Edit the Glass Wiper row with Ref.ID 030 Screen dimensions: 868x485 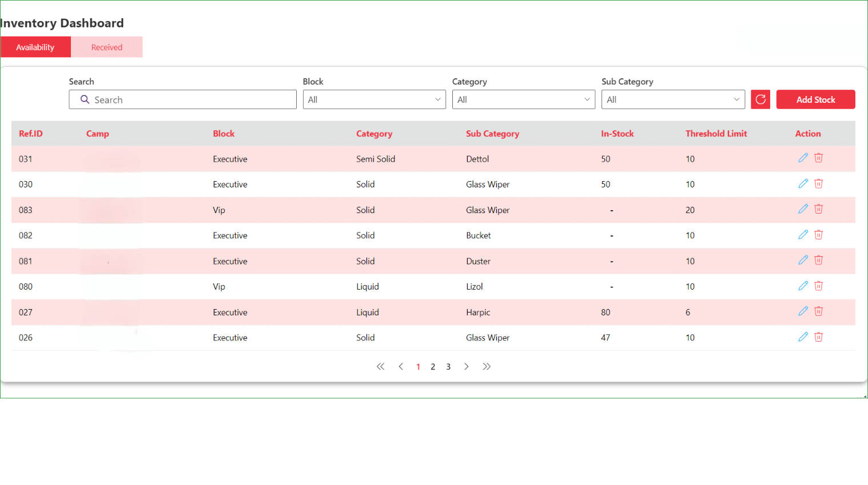803,183
